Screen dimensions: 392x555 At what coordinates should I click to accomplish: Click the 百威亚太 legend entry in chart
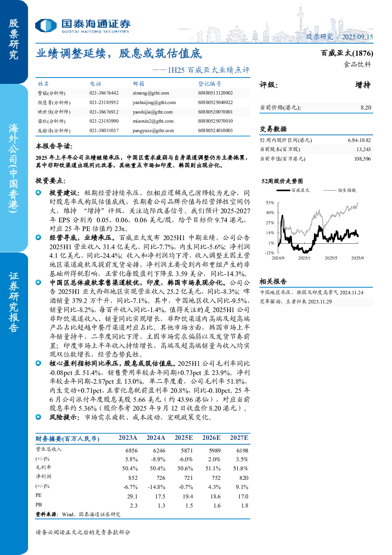pos(293,190)
